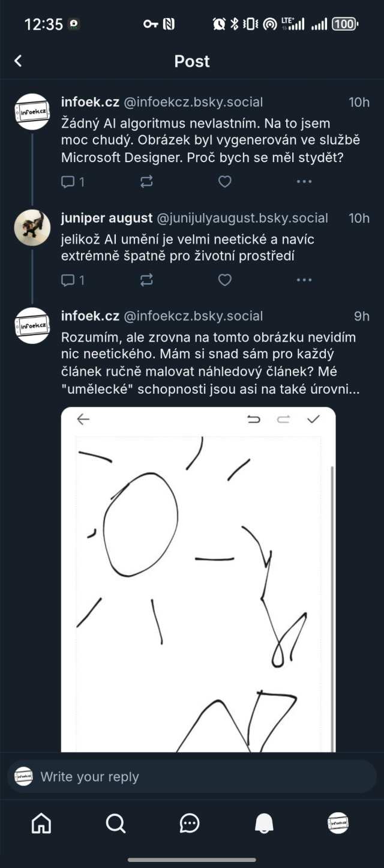Open the Search tab
Viewport: 384px width, 868px height.
(x=115, y=824)
